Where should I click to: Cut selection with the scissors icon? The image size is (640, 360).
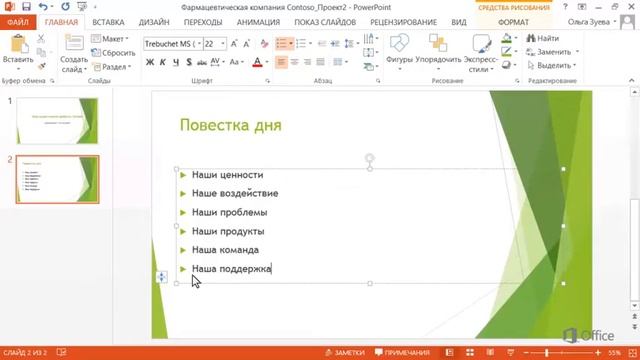(x=41, y=39)
